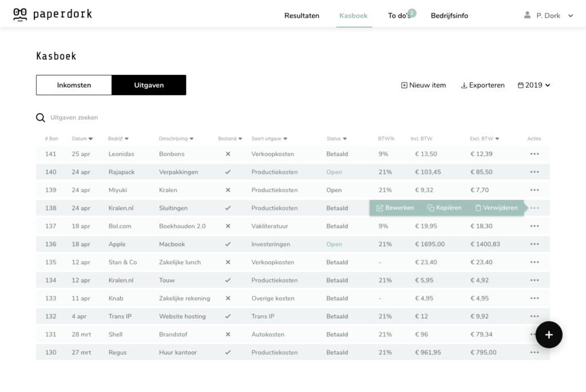This screenshot has width=586, height=392.
Task: Click Bewerken for the Sluitingen row
Action: (395, 208)
